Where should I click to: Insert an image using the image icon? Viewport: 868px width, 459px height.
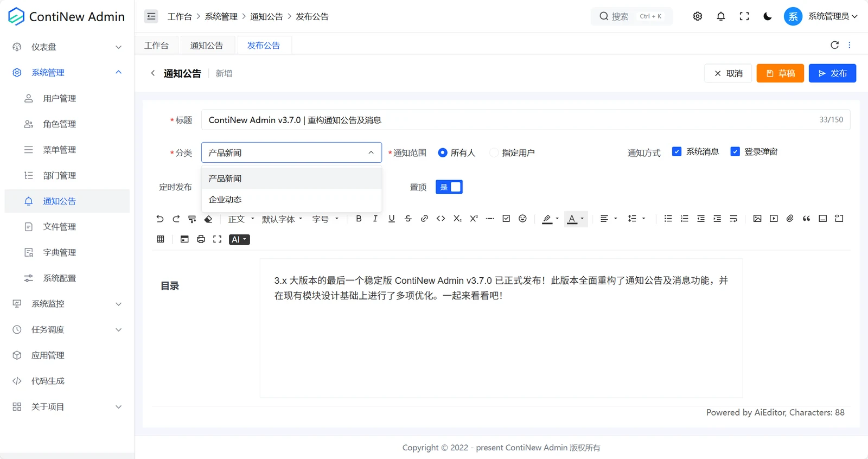click(x=757, y=219)
